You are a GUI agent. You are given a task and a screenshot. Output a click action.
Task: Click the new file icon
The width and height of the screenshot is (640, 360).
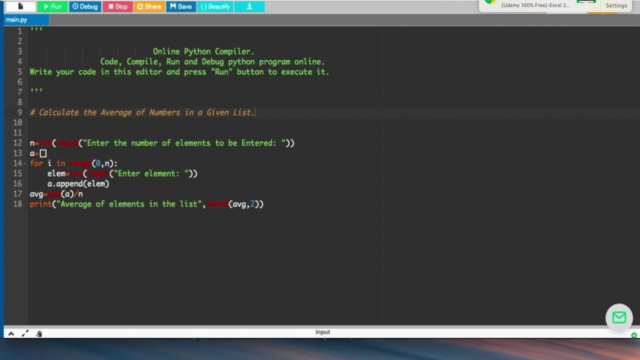pyautogui.click(x=20, y=6)
